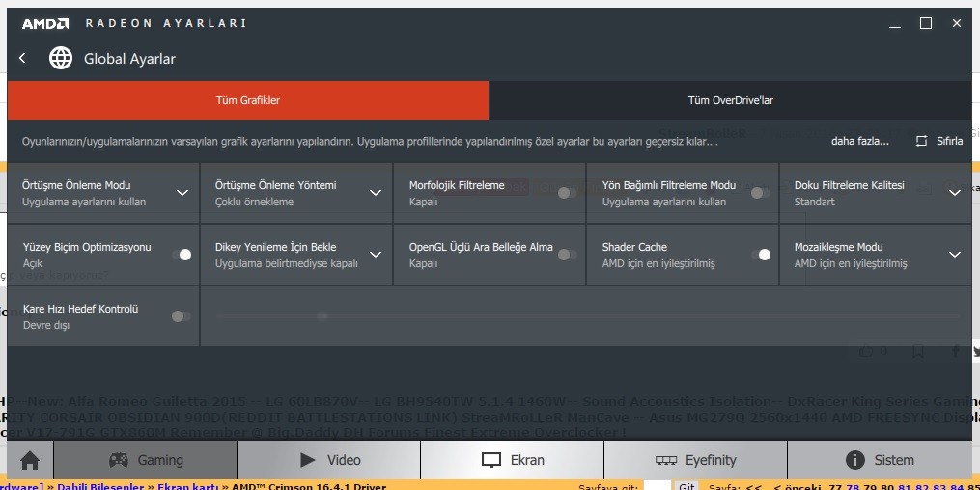Click the Sıfırla button label
980x490 pixels.
pos(949,141)
